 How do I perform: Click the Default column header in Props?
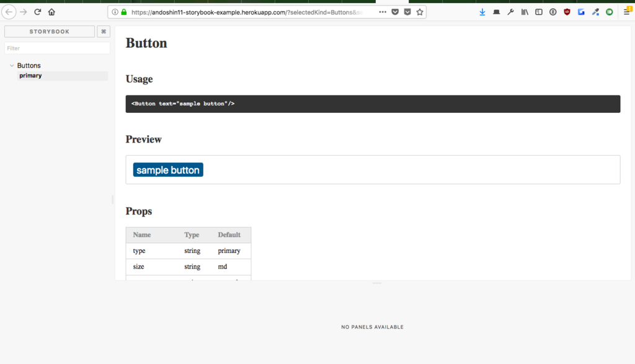tap(229, 235)
